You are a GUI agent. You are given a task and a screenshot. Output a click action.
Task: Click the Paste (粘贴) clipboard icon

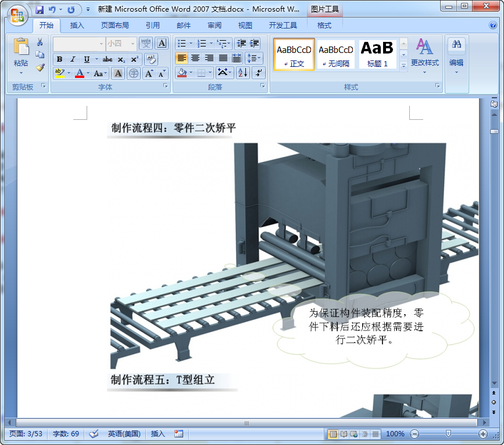pyautogui.click(x=21, y=47)
